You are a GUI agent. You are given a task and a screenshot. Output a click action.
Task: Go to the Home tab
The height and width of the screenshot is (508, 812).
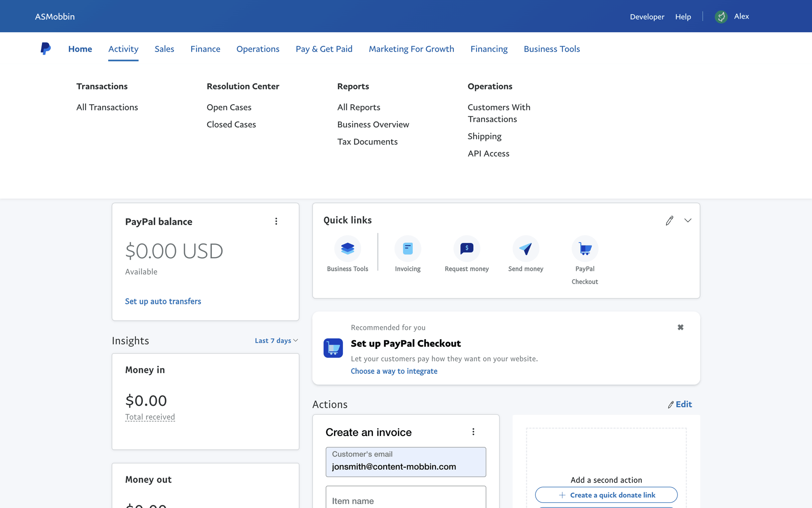[80, 49]
